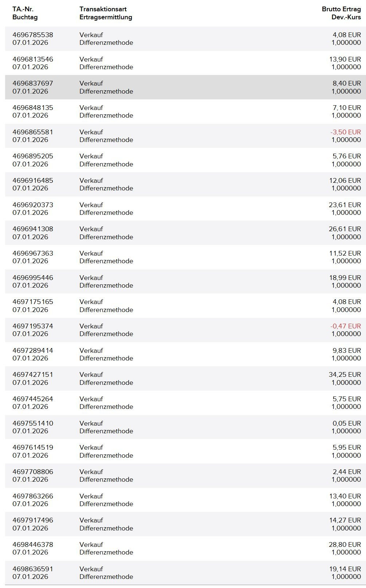The height and width of the screenshot is (588, 366).
Task: Click the negative -3,50 EUR amount
Action: click(x=345, y=132)
